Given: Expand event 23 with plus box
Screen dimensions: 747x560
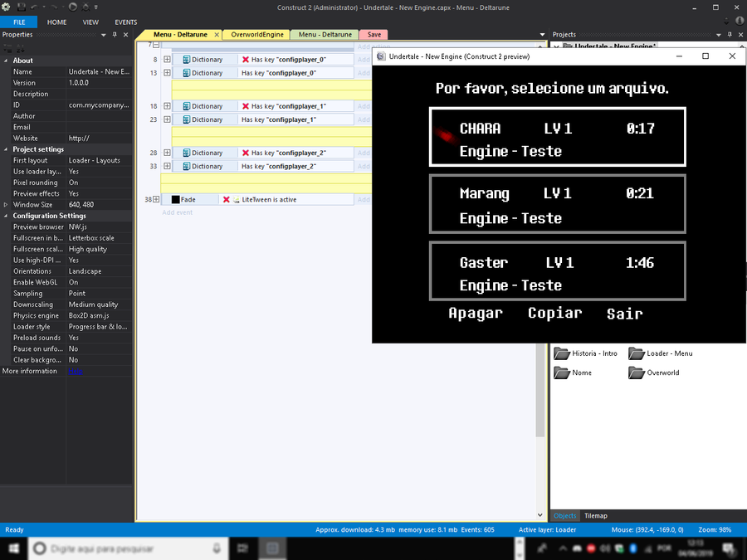Looking at the screenshot, I should (x=167, y=119).
